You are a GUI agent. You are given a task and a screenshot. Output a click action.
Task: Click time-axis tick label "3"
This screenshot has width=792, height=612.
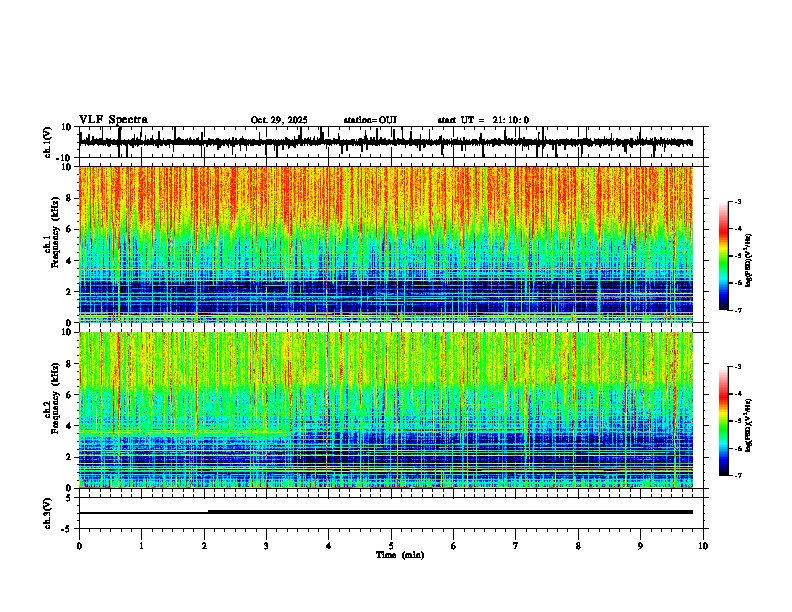(x=266, y=546)
